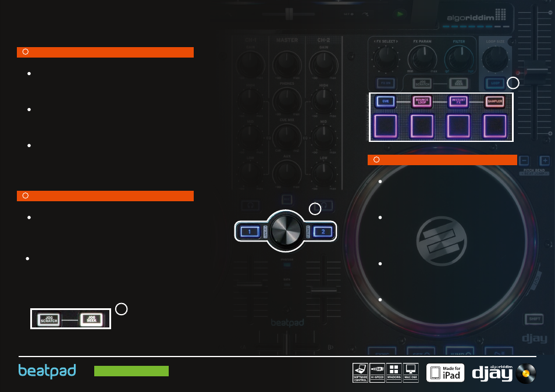555x392 pixels.
Task: Click the Windows compatibility badge
Action: 394,373
